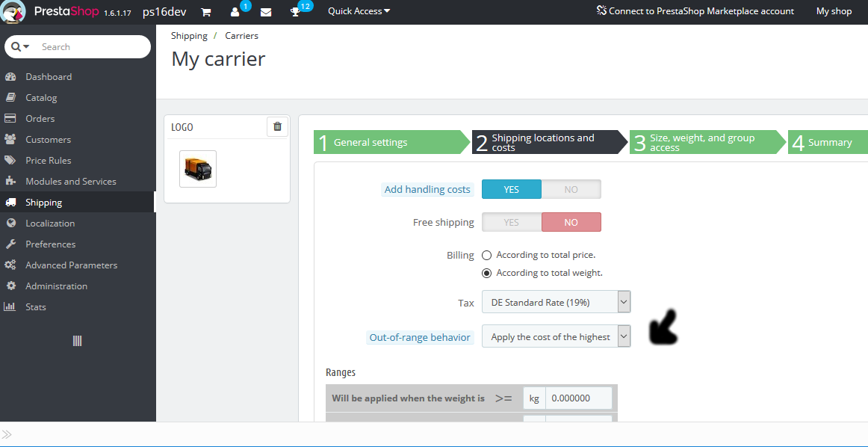Viewport: 868px width, 447px height.
Task: Click the Catalog book icon
Action: coord(10,98)
